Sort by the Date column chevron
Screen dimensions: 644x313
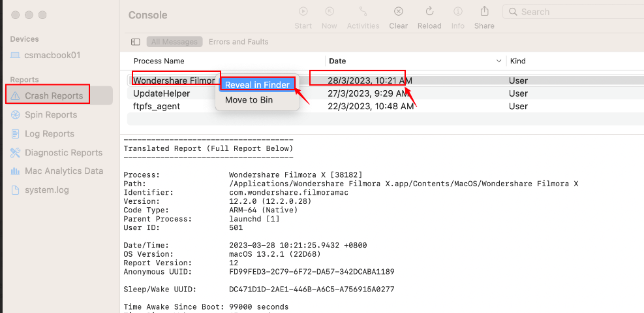click(499, 61)
